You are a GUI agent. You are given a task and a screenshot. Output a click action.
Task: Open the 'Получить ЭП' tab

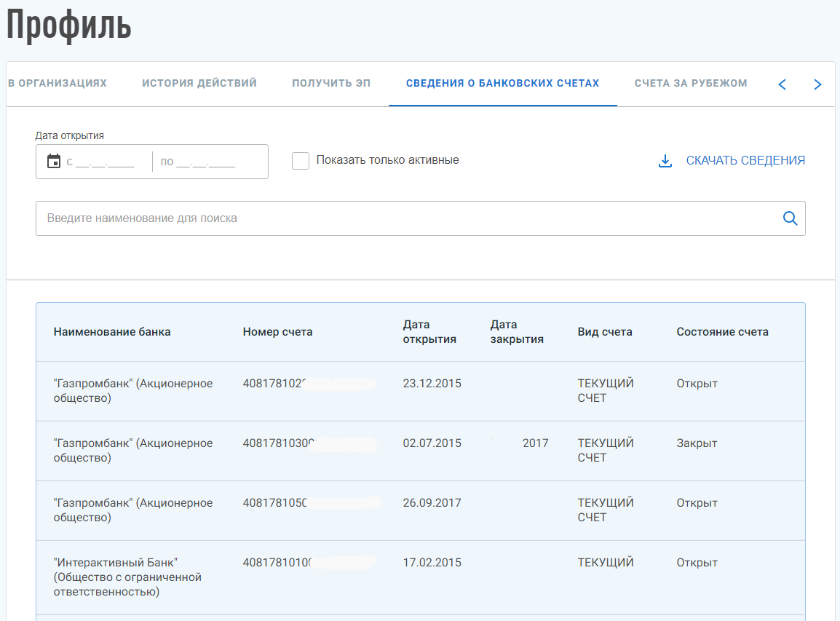pos(331,83)
